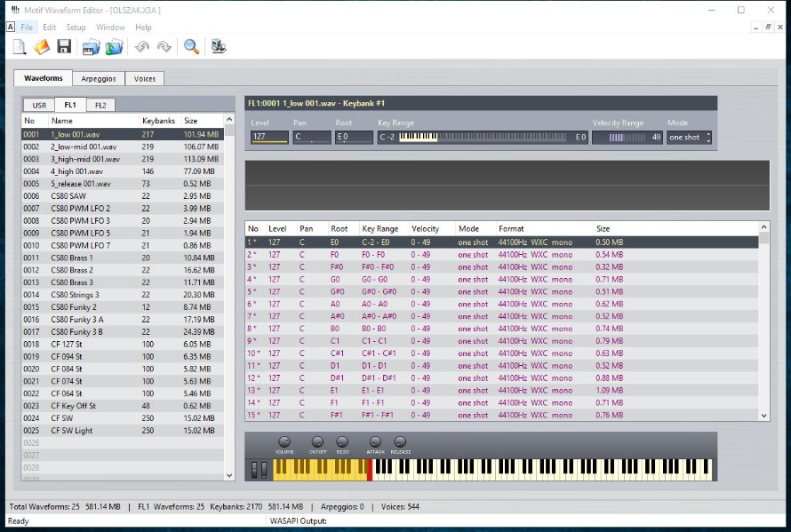Turn the VOLUME knob

(x=284, y=441)
